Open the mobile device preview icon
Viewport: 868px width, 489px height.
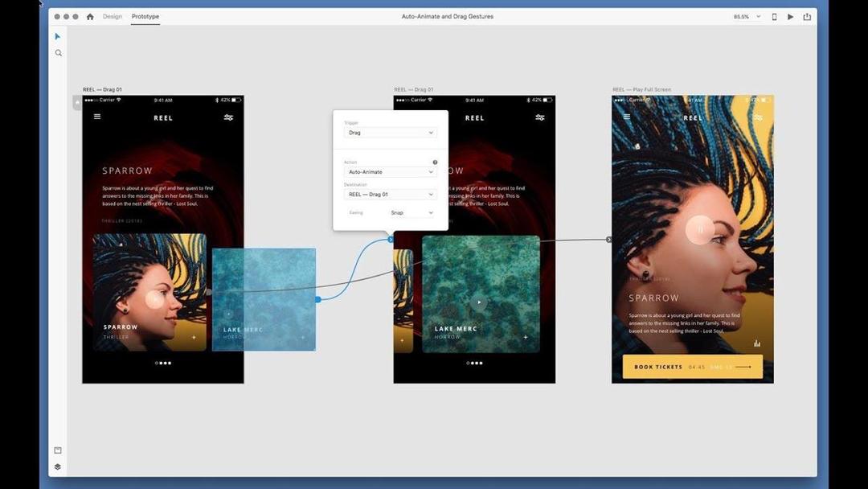tap(774, 17)
